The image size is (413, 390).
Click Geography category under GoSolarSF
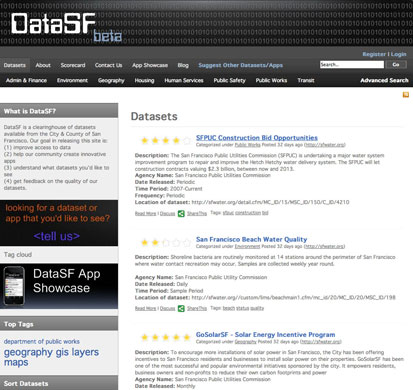coord(246,342)
